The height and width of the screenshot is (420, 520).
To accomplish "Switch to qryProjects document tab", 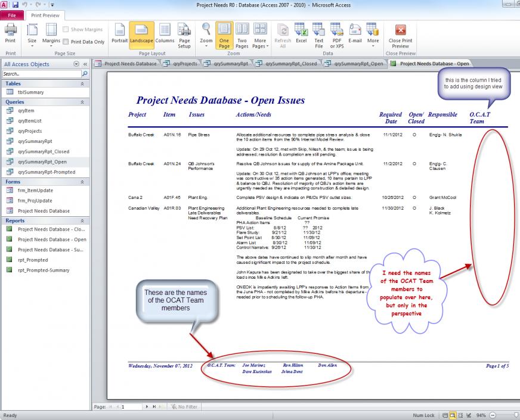I will (181, 64).
